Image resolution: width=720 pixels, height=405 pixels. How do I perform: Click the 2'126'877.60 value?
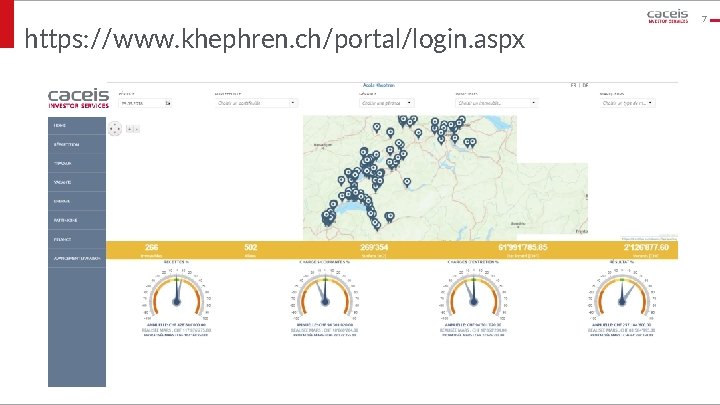[646, 250]
